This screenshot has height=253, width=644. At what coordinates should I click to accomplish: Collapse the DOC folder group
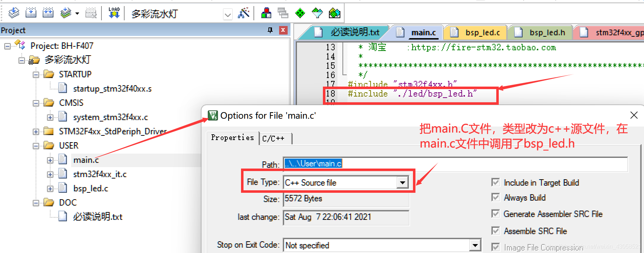36,203
